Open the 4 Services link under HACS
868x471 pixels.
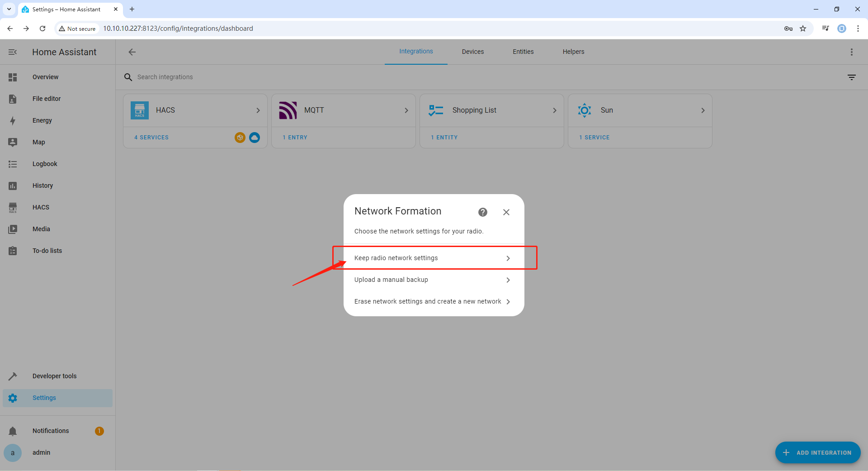tap(151, 138)
